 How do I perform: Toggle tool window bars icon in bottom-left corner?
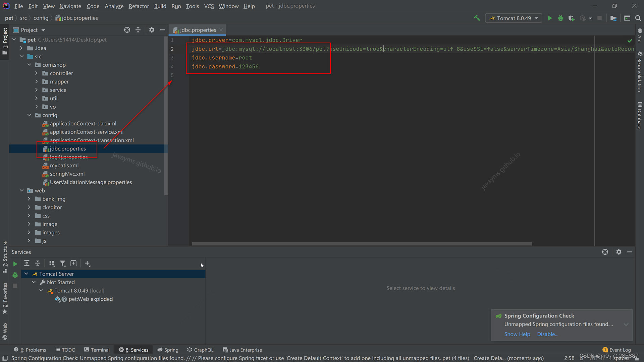tap(5, 358)
